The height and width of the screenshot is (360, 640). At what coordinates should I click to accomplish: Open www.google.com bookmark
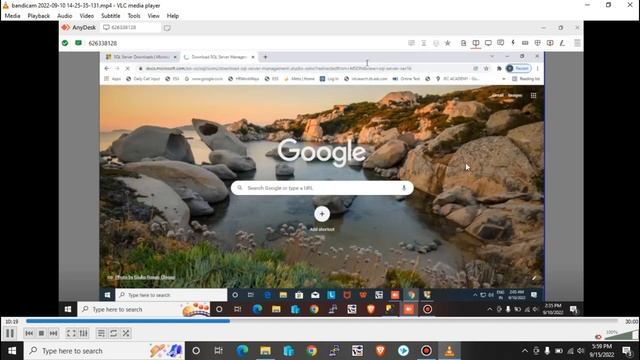(x=203, y=79)
